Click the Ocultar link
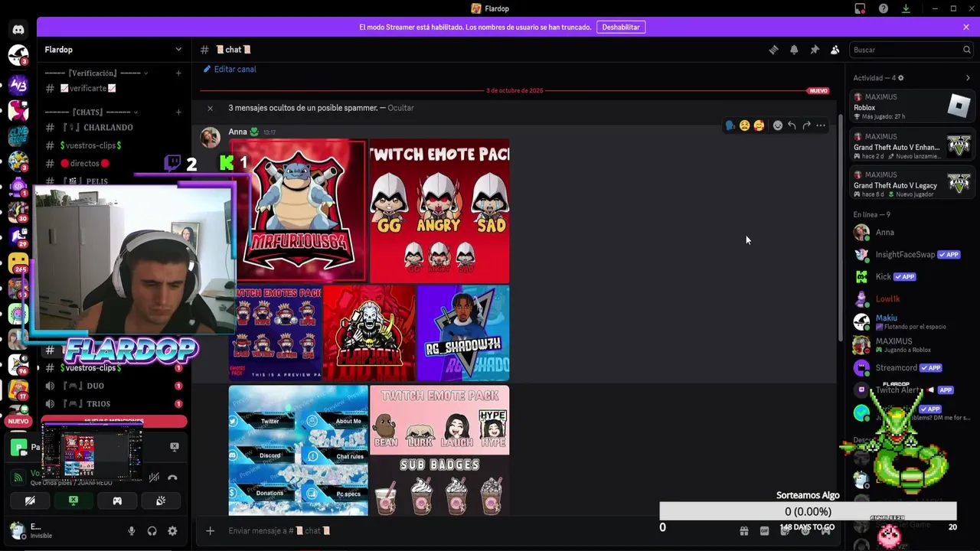 [x=400, y=108]
